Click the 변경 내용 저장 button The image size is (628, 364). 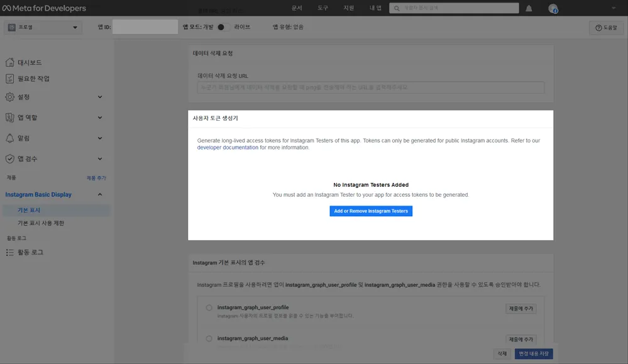tap(534, 353)
